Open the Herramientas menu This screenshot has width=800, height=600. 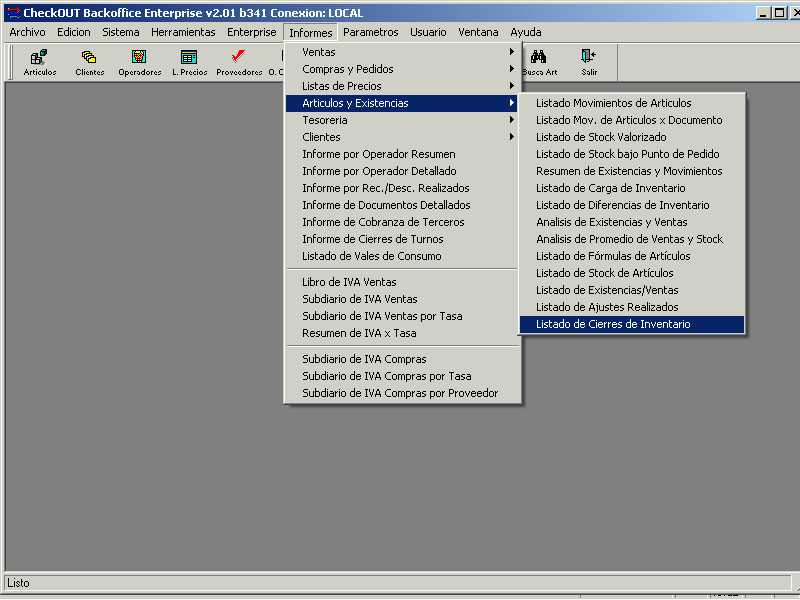tap(183, 32)
